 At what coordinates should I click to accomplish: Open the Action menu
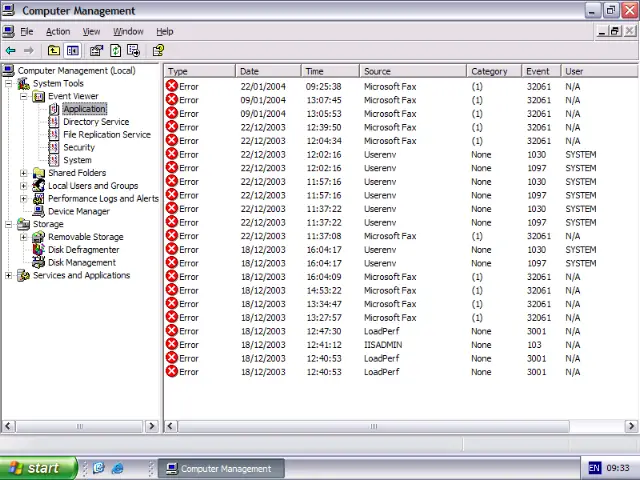coord(58,31)
